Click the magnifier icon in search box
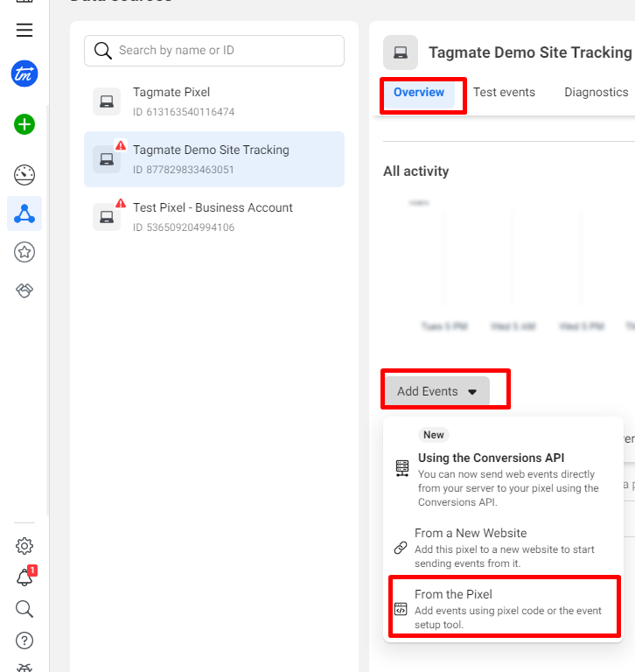Image resolution: width=635 pixels, height=672 pixels. pyautogui.click(x=103, y=51)
